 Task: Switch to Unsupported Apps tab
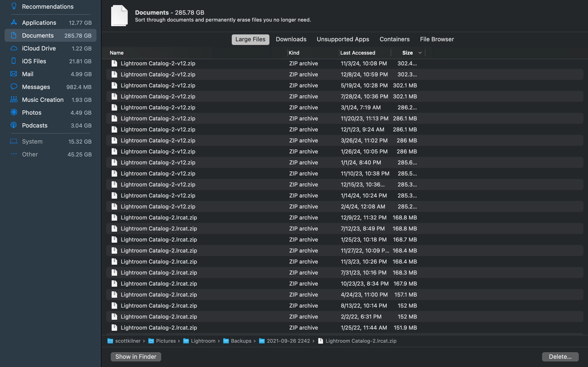[x=343, y=39]
